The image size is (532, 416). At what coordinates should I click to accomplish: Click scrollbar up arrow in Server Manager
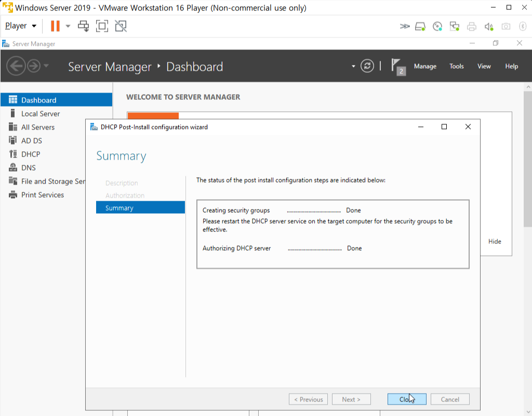[x=528, y=87]
